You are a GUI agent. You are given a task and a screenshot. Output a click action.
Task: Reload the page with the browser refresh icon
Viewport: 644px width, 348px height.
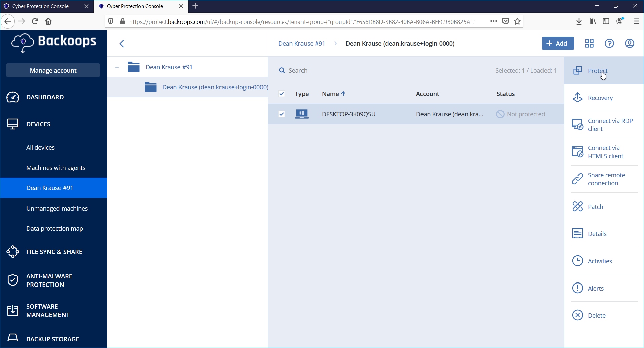[35, 21]
